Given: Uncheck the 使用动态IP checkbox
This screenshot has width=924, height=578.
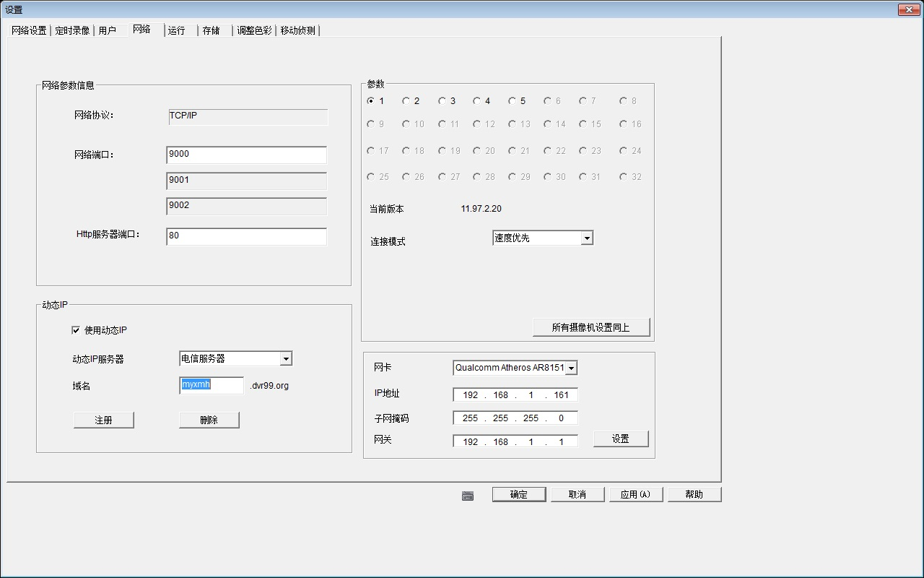Looking at the screenshot, I should point(76,330).
